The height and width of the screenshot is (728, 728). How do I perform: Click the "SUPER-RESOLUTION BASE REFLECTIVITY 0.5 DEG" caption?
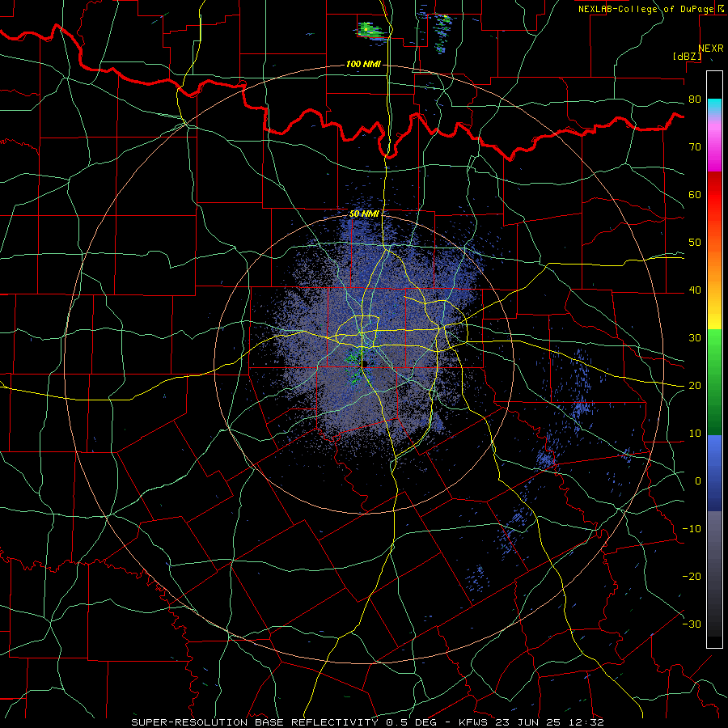pyautogui.click(x=284, y=722)
